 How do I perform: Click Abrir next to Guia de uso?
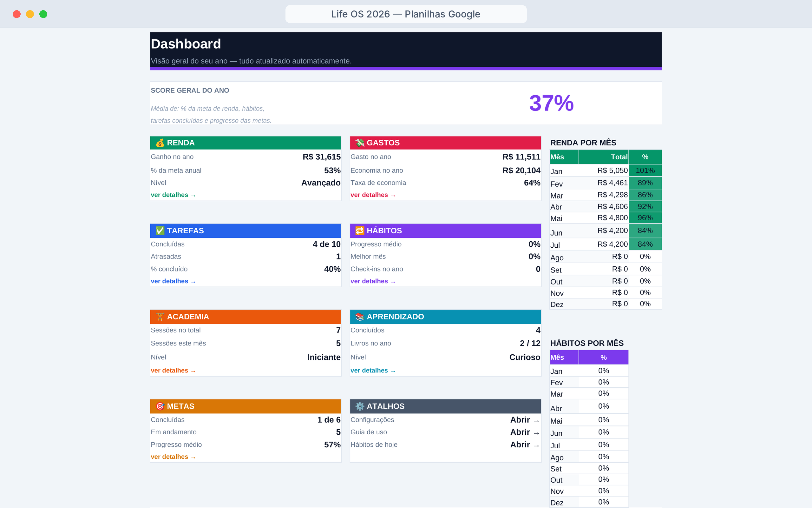525,432
